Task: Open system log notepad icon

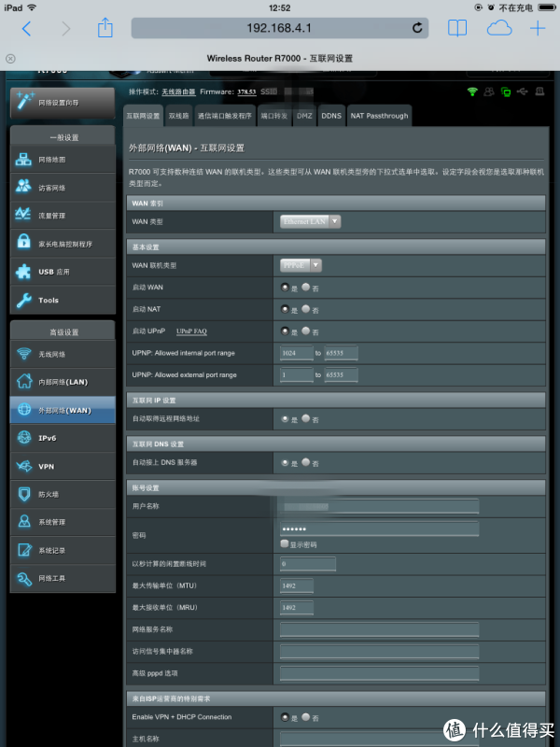Action: [x=24, y=550]
